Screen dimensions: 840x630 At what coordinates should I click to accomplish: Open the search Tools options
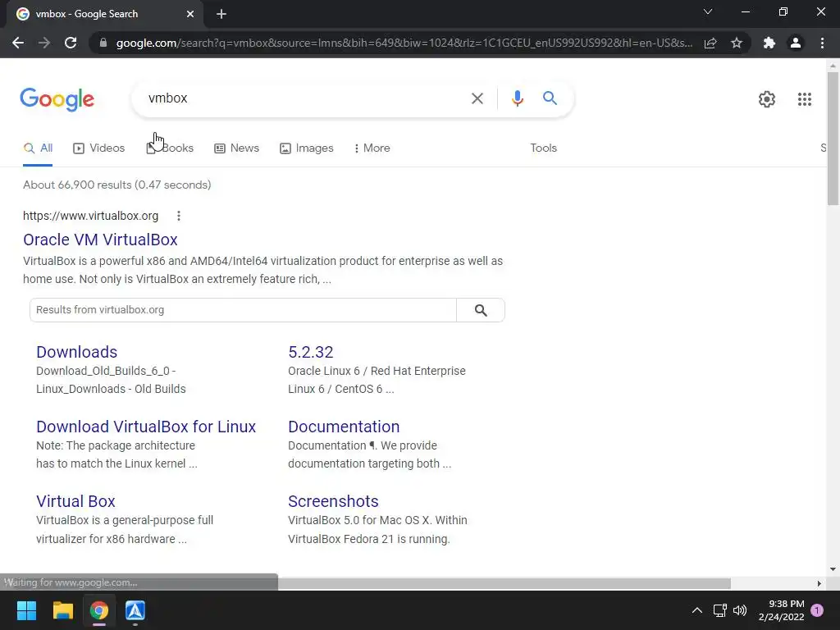543,148
